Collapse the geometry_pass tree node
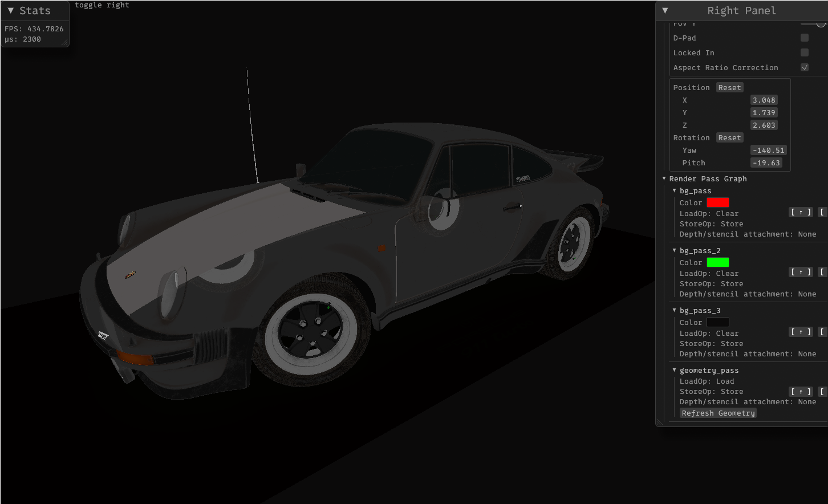Image resolution: width=828 pixels, height=504 pixels. coord(675,370)
